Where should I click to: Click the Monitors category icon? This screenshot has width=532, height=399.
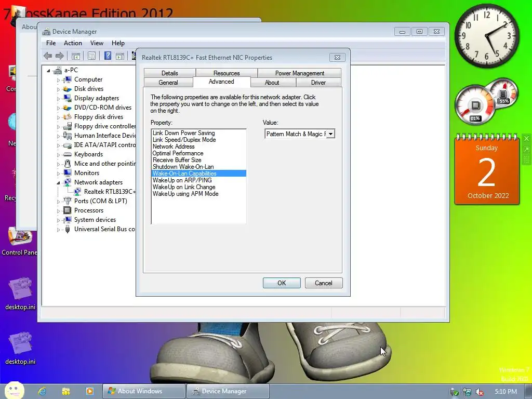pos(67,173)
